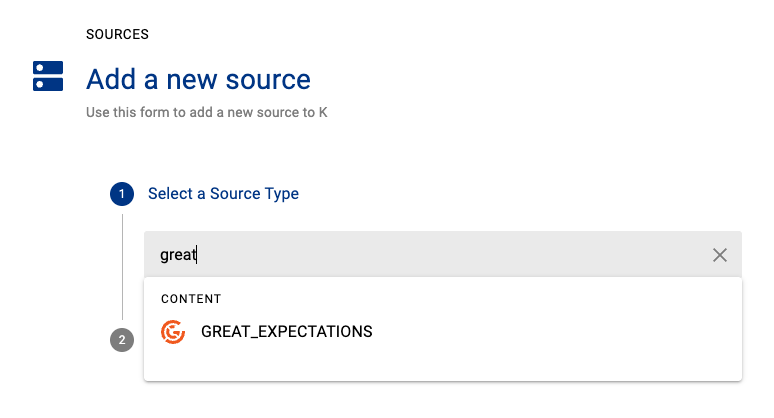Click the "Use this form" description text
The image size is (774, 418).
pos(206,113)
